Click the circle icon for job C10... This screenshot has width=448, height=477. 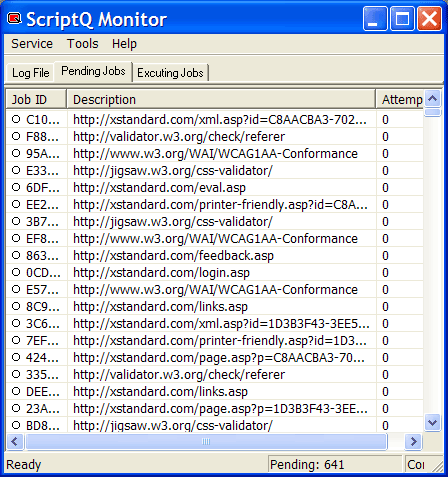16,119
